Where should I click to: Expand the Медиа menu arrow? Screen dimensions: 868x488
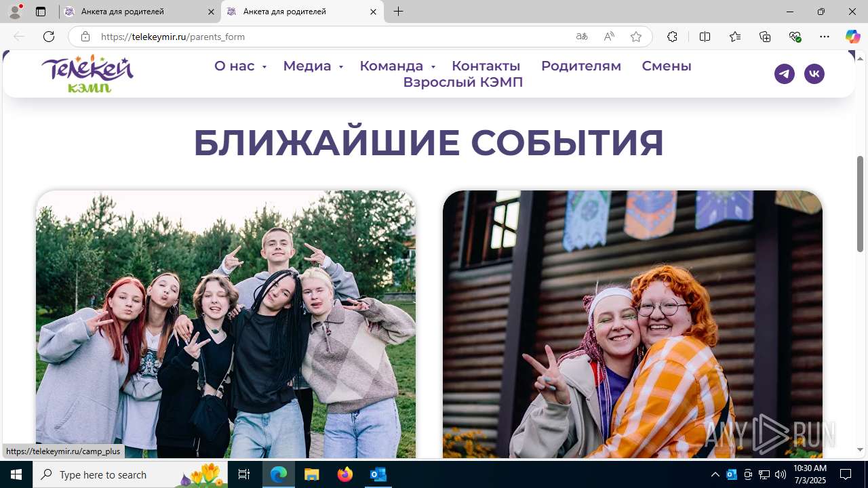pyautogui.click(x=341, y=66)
